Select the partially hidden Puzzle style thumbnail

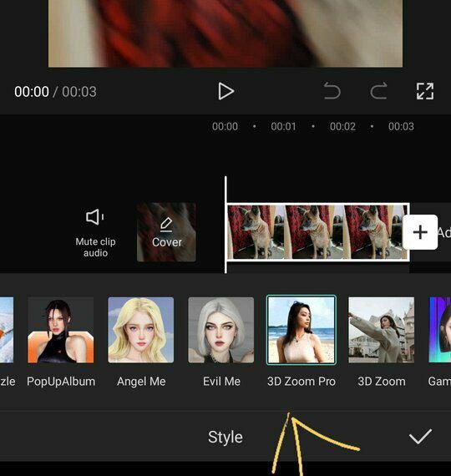(x=7, y=330)
